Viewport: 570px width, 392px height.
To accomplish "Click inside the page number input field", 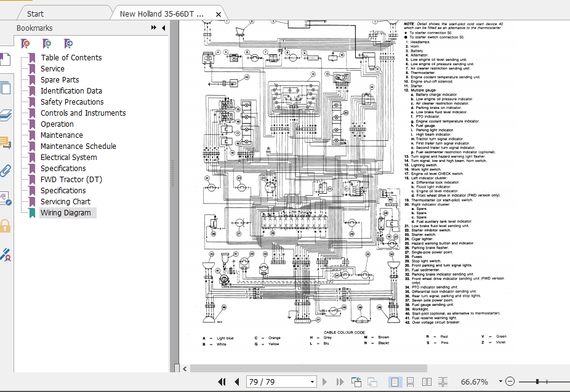I will point(271,382).
